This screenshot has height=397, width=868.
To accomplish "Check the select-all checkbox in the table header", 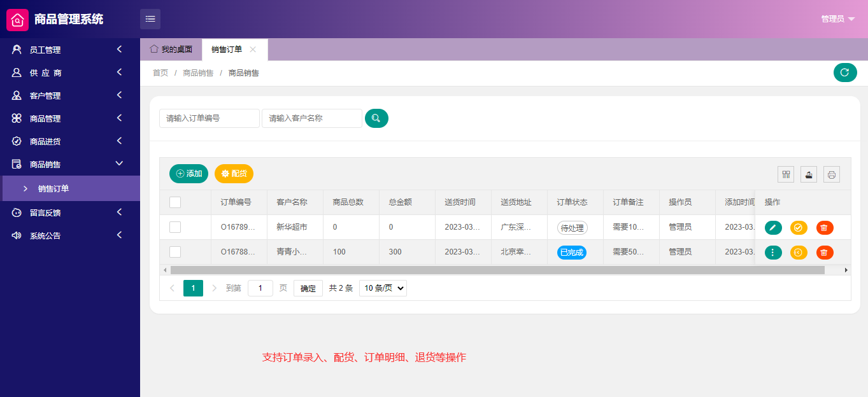I will click(175, 202).
